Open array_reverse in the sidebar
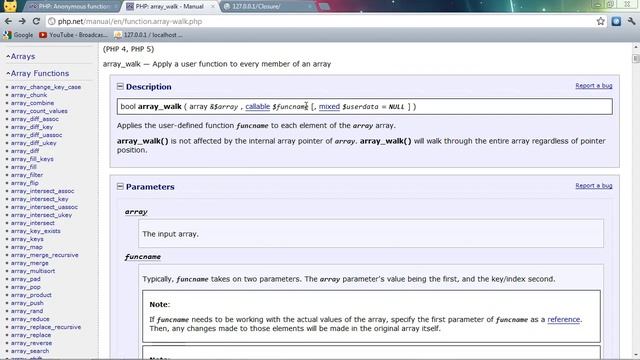Image resolution: width=640 pixels, height=360 pixels. coord(31,343)
